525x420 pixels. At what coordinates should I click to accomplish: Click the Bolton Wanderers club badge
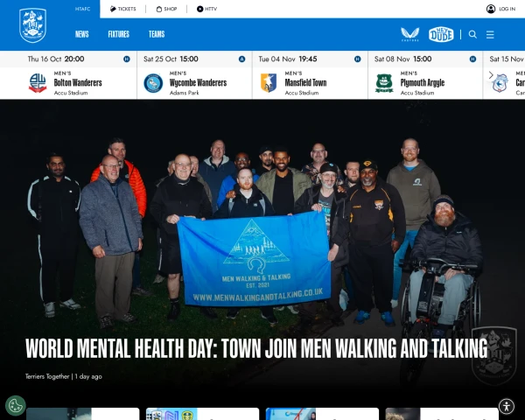pos(38,83)
